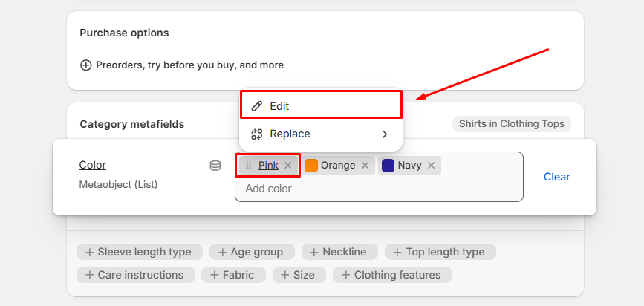Grab the drag handle on Pink tag
Viewport: 644px width, 306px height.
pyautogui.click(x=248, y=166)
